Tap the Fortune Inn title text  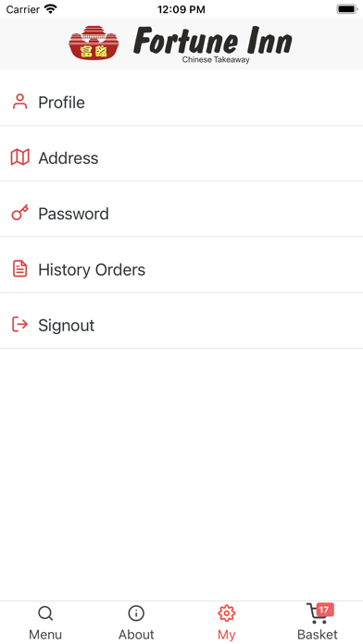tap(213, 41)
